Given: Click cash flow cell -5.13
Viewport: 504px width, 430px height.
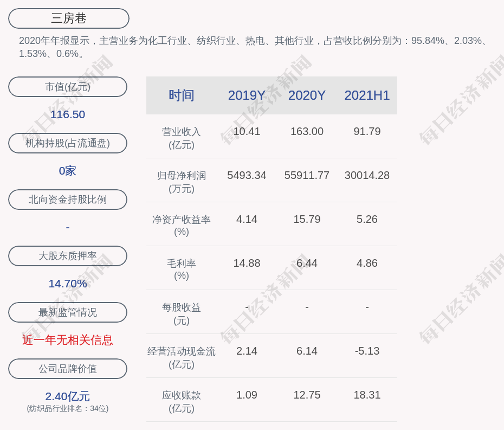Looking at the screenshot, I should [367, 351].
